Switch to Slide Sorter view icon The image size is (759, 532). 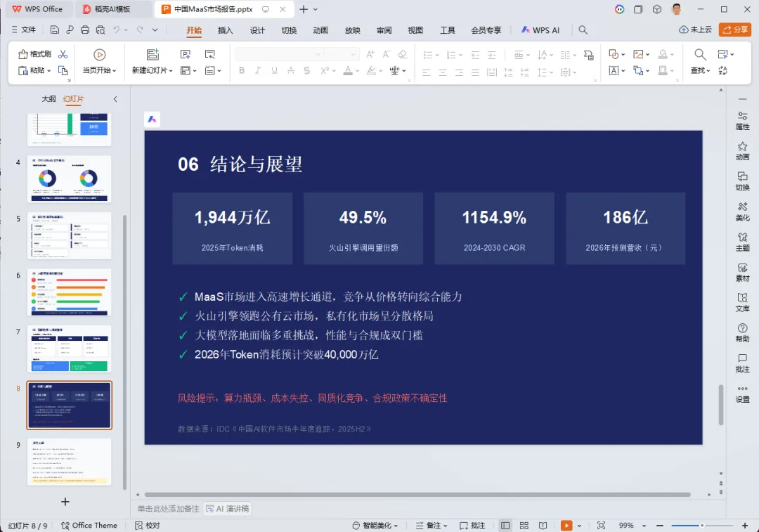click(524, 525)
